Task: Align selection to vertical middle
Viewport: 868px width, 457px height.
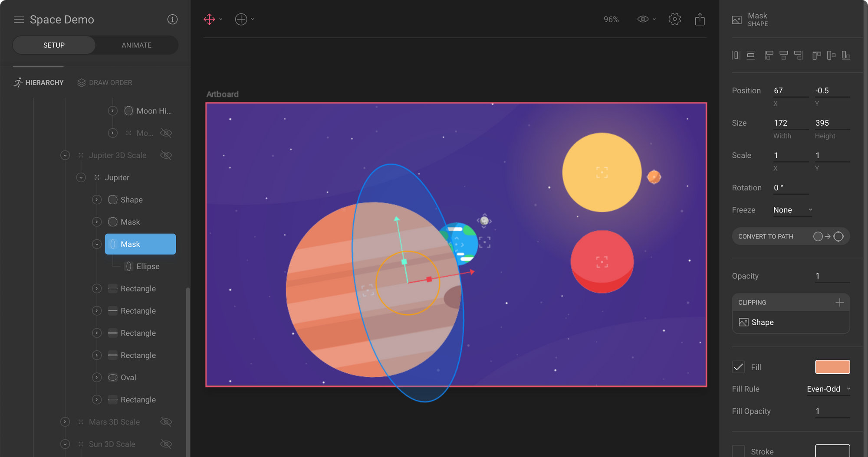Action: [x=832, y=55]
